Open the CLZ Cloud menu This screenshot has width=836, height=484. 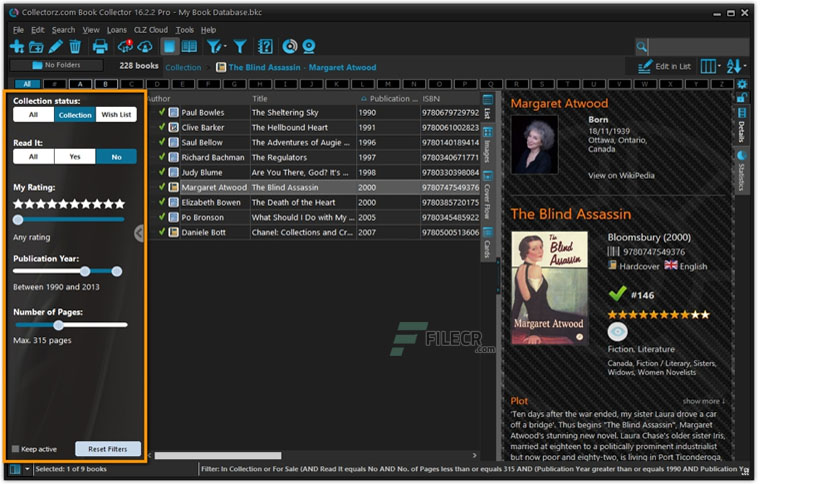point(151,30)
